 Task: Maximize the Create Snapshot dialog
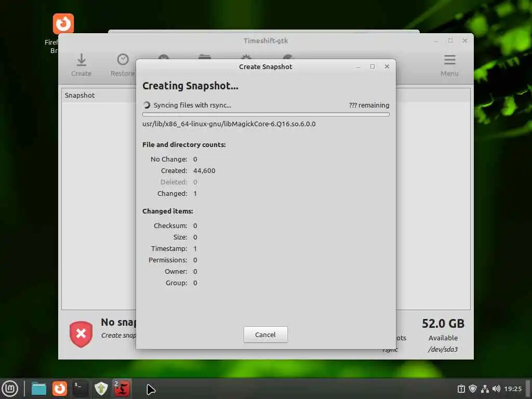[x=372, y=66]
